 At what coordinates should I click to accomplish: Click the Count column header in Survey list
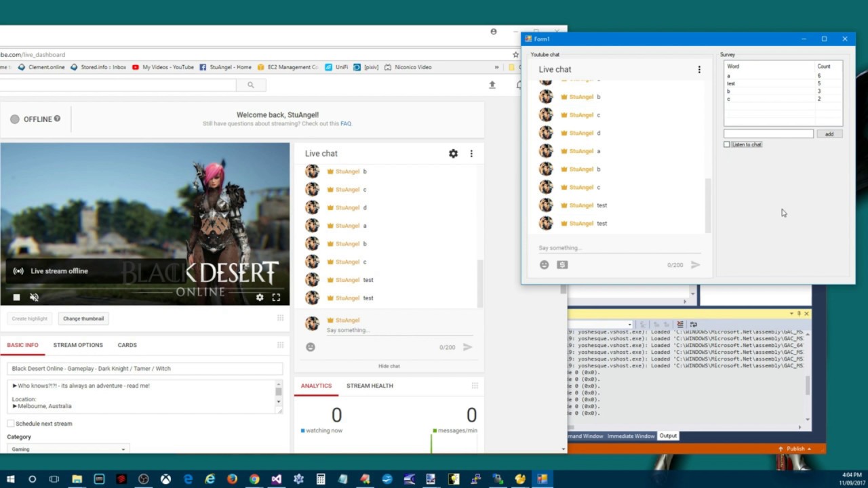click(829, 66)
